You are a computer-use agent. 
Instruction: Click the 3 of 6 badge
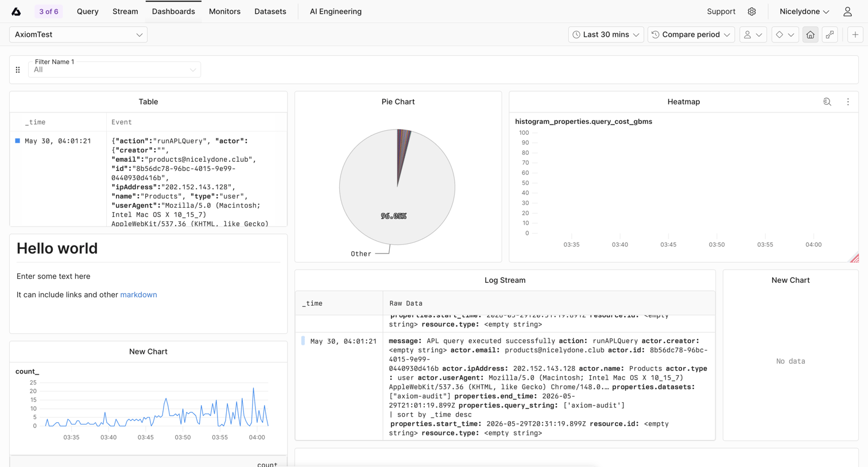coord(49,11)
